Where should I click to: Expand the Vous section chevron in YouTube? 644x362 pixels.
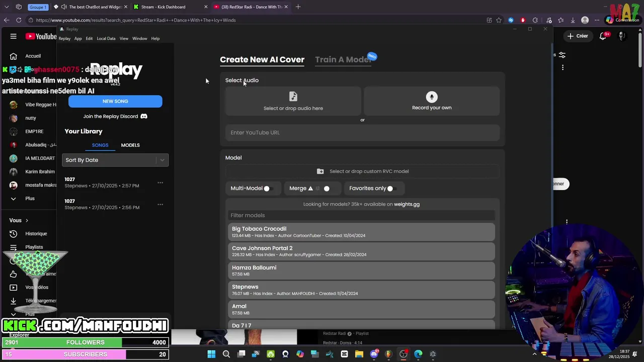pyautogui.click(x=27, y=220)
